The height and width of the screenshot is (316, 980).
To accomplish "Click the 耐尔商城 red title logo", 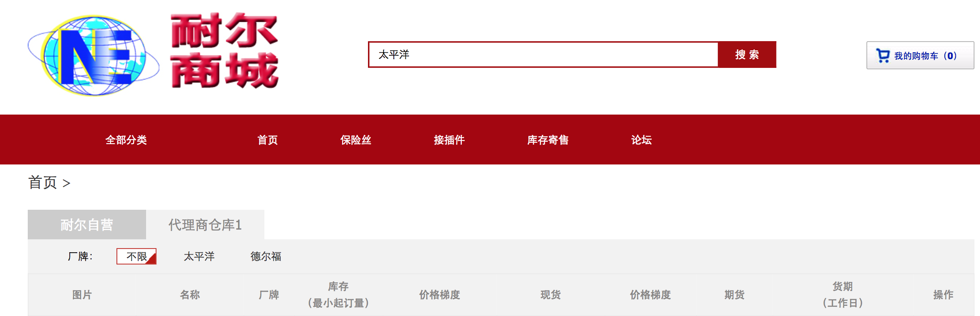I will (225, 51).
